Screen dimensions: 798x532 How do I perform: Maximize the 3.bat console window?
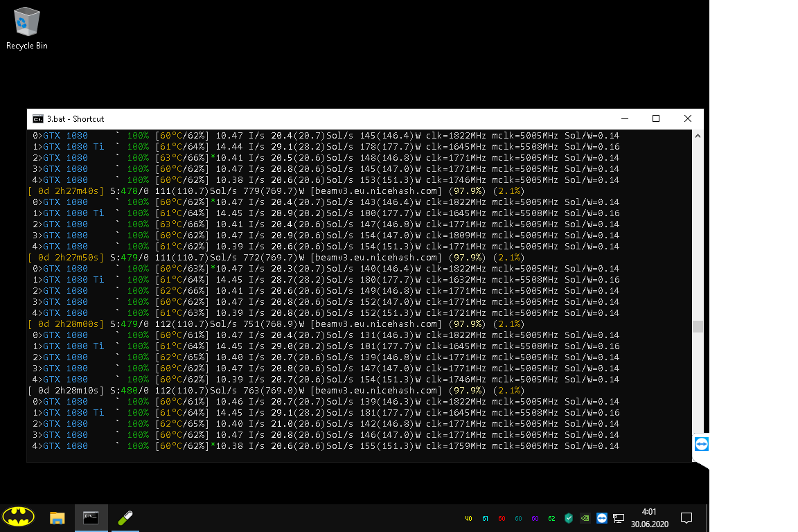pyautogui.click(x=656, y=118)
